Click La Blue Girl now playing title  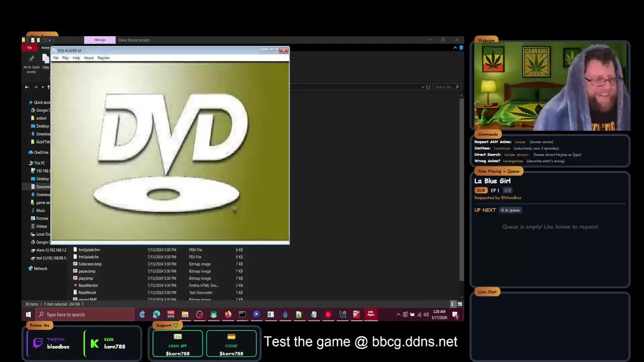493,181
